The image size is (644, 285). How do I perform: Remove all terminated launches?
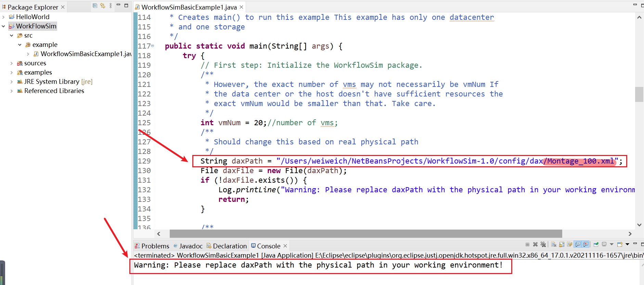pos(543,244)
